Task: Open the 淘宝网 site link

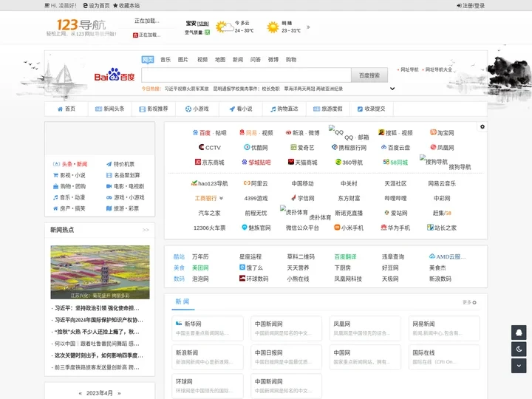Action: click(x=442, y=133)
